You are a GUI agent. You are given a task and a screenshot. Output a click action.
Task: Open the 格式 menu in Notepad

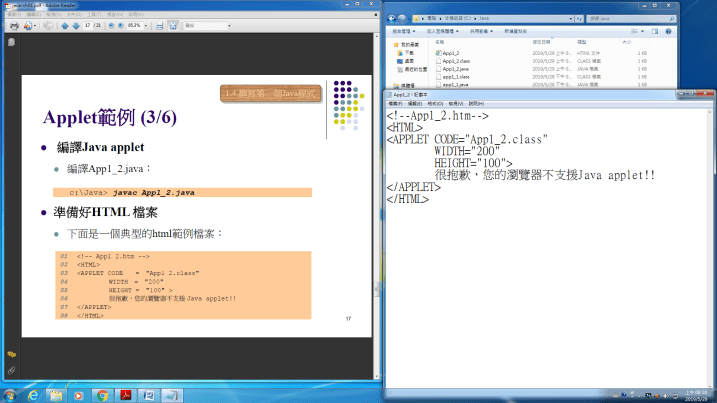(x=435, y=103)
